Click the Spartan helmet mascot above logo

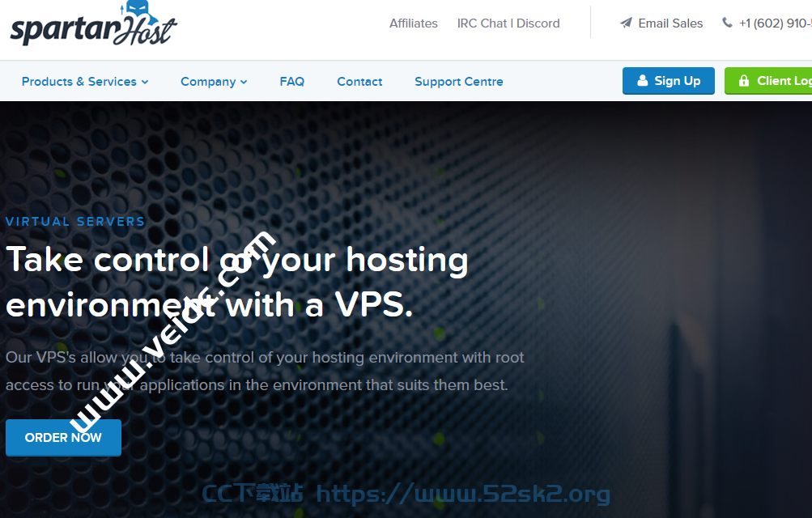(x=136, y=10)
